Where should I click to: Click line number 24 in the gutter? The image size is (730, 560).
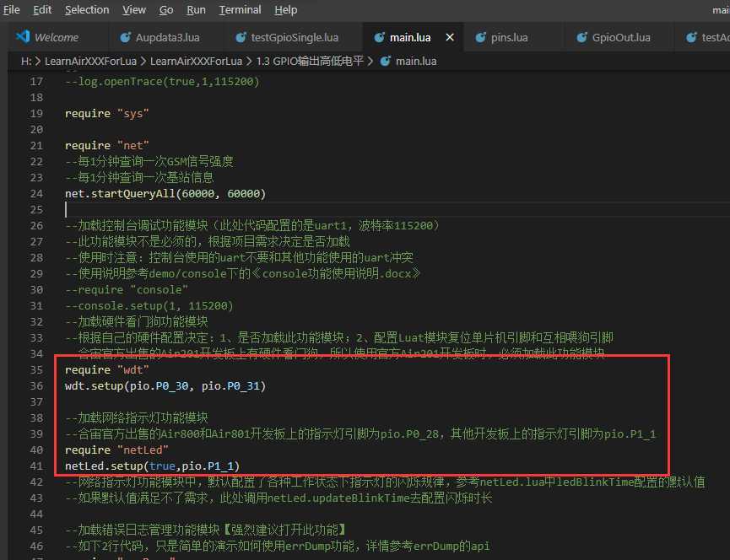pyautogui.click(x=36, y=193)
